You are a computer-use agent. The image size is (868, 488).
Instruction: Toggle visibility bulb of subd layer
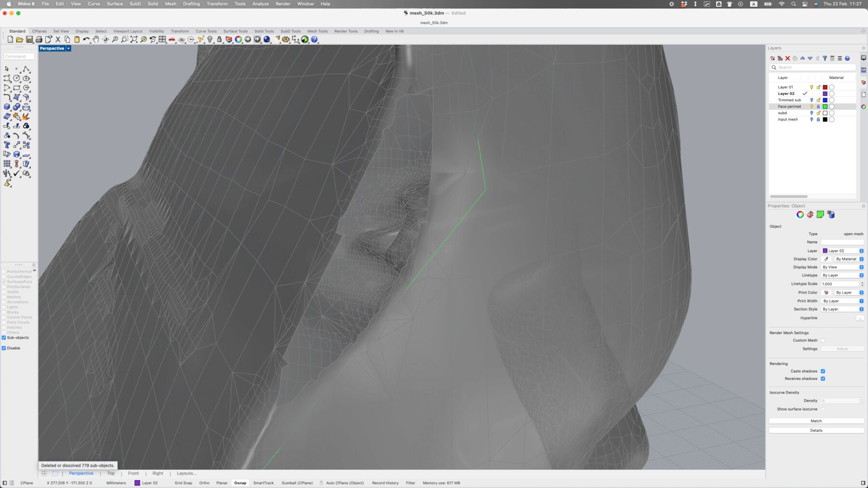[x=812, y=113]
